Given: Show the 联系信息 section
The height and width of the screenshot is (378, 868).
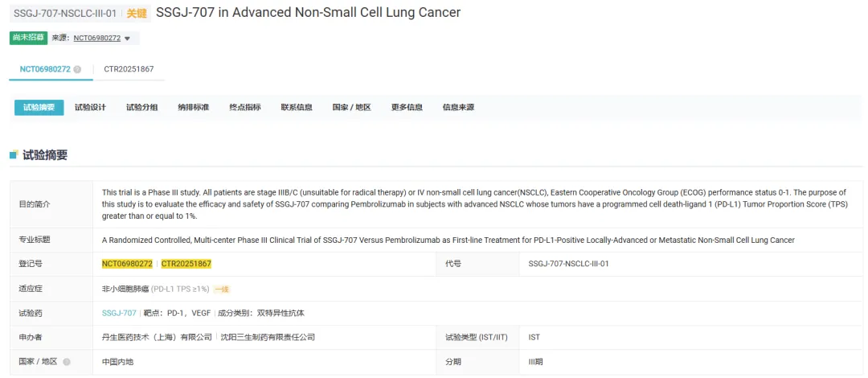Looking at the screenshot, I should pos(297,108).
